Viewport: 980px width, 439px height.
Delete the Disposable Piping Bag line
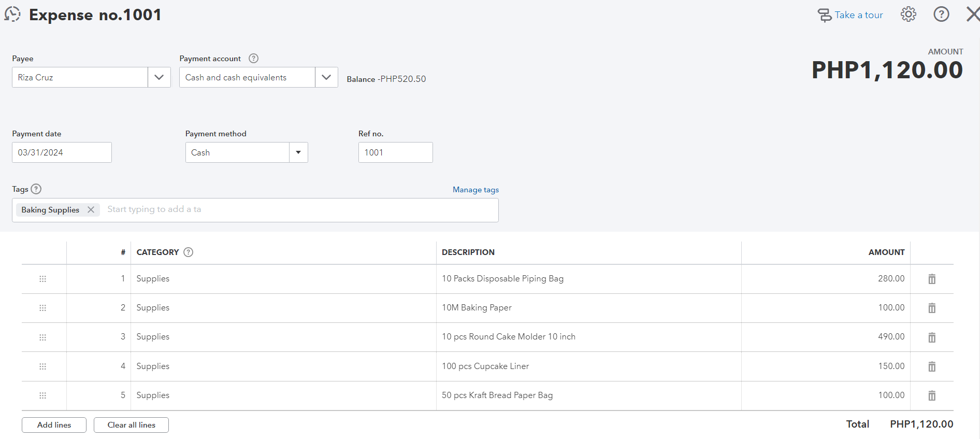(x=931, y=279)
